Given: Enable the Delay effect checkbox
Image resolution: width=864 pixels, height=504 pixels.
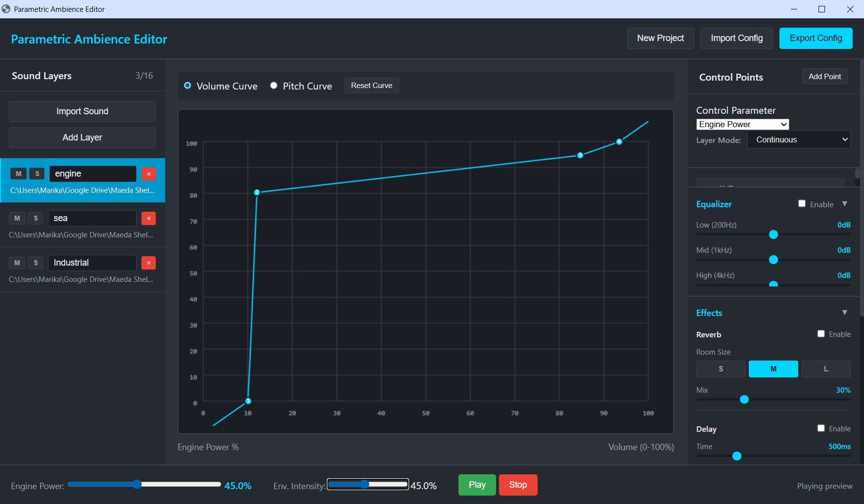Looking at the screenshot, I should [821, 428].
